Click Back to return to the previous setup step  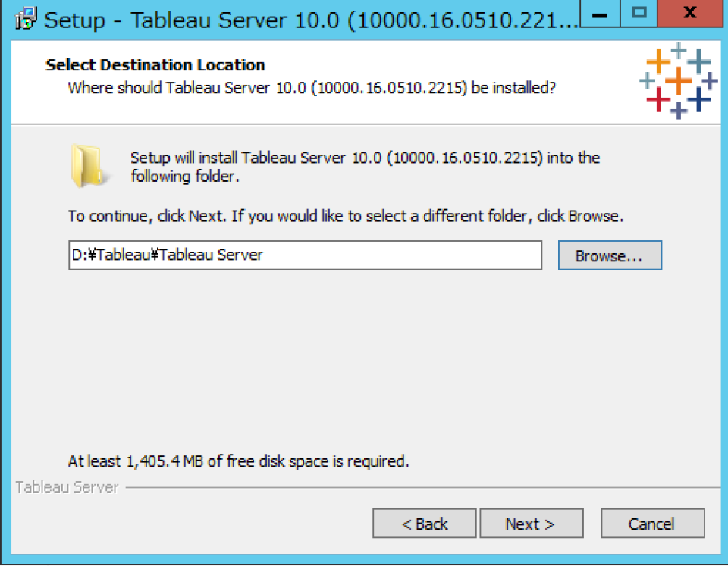coord(424,523)
